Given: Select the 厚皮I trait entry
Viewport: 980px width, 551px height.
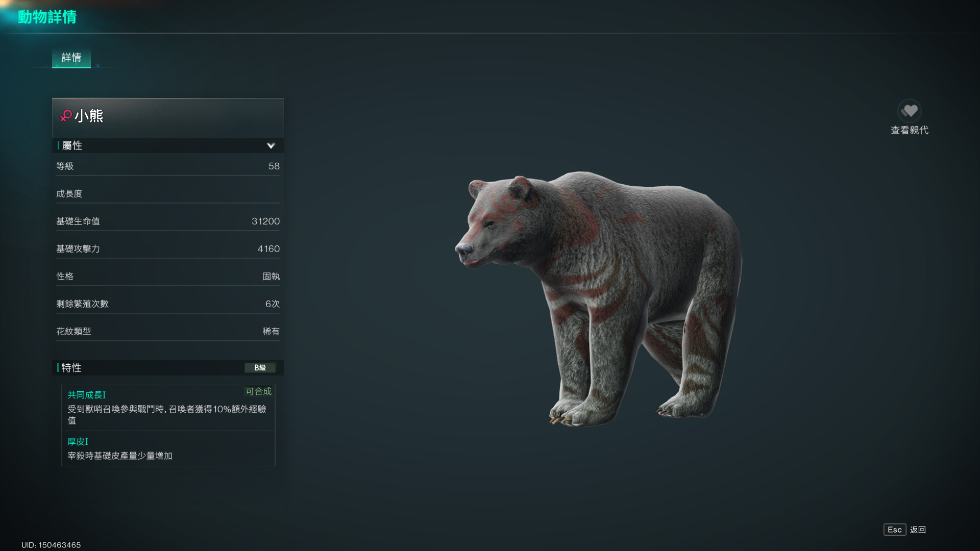Looking at the screenshot, I should pyautogui.click(x=168, y=448).
